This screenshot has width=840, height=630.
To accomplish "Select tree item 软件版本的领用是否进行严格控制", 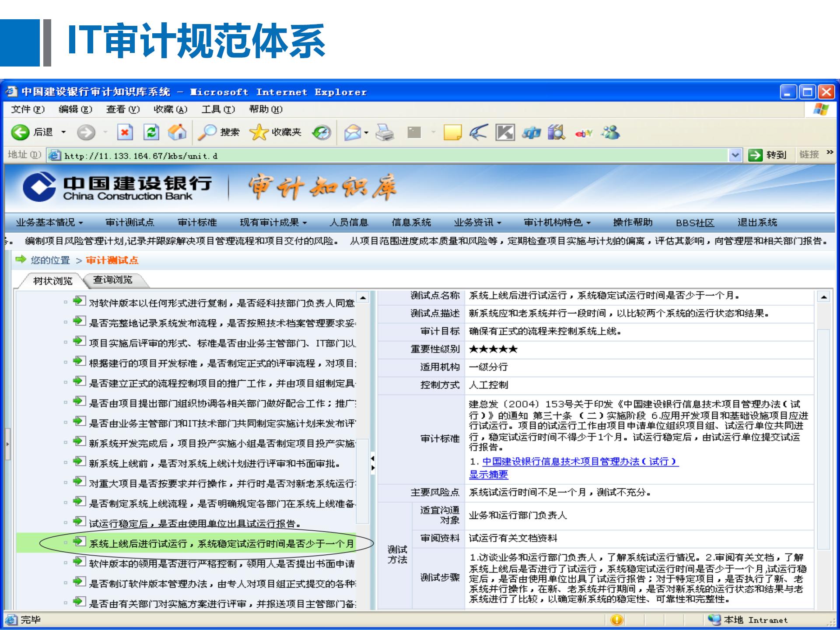I will click(x=222, y=564).
